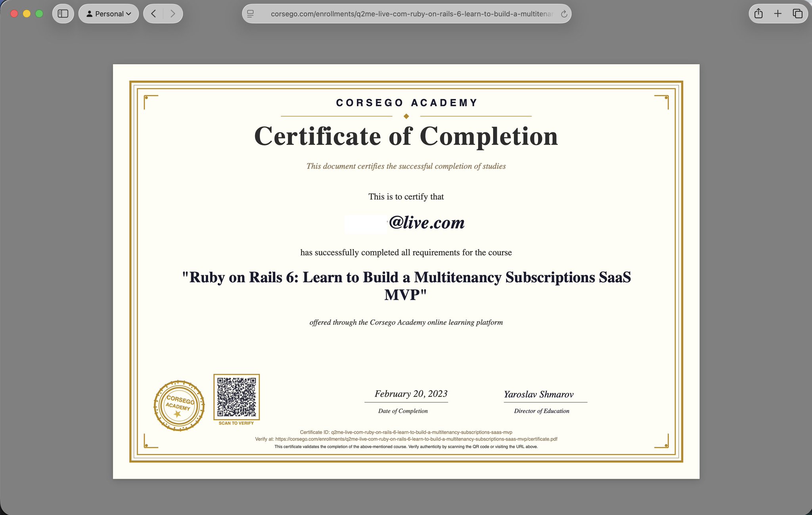Open the Personal profile dropdown
The height and width of the screenshot is (515, 812).
point(109,14)
